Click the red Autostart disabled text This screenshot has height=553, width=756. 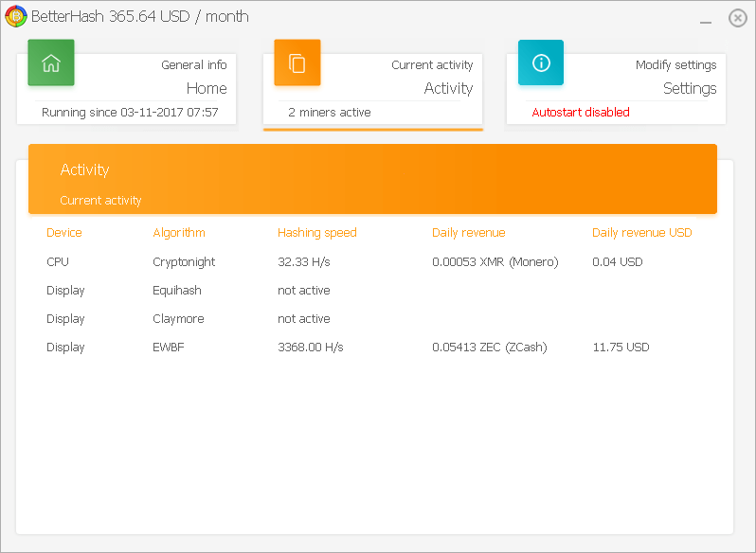coord(580,112)
